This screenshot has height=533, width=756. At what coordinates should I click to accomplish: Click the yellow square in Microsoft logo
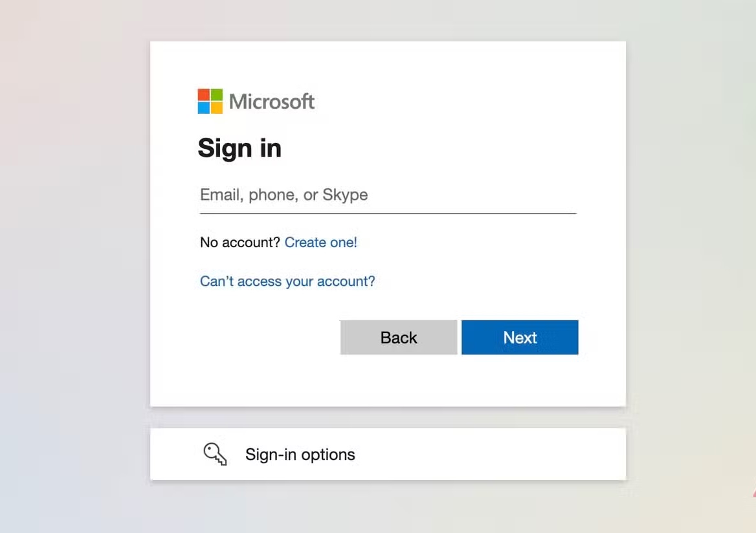[217, 108]
